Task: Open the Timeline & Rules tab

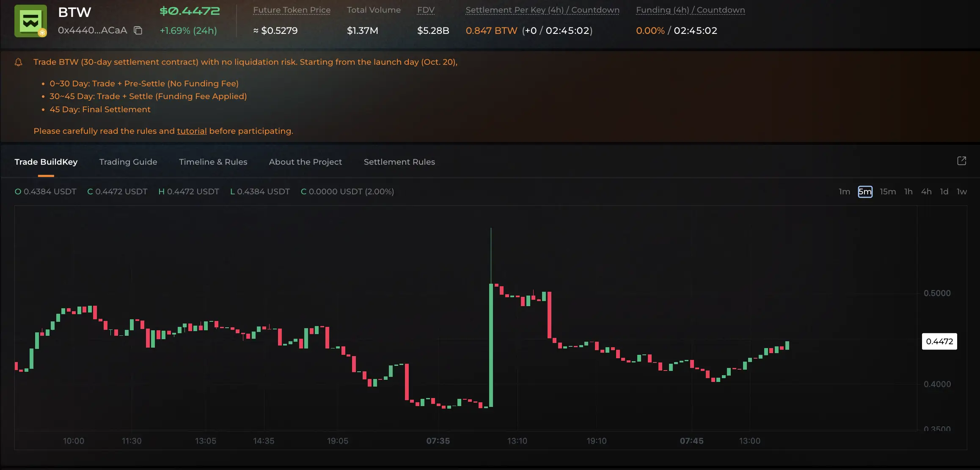Action: [213, 162]
